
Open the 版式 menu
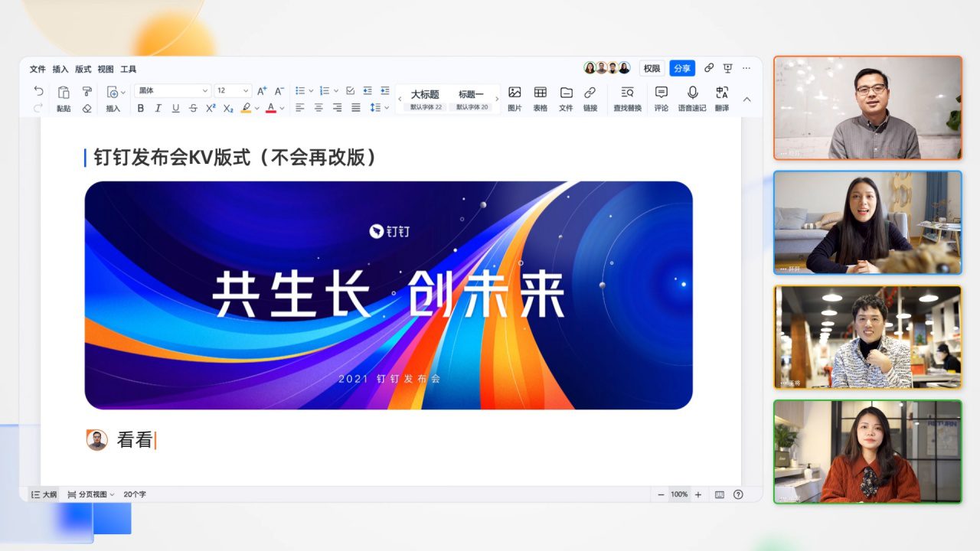[x=83, y=69]
